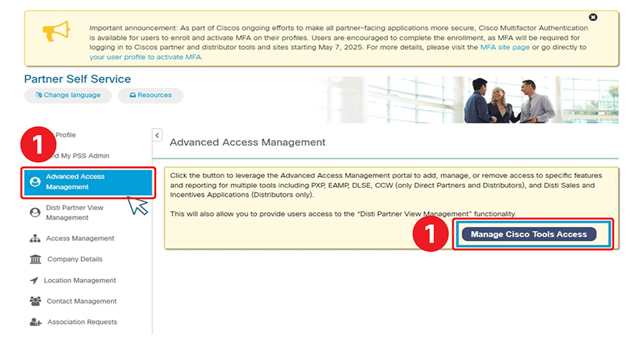Screen dimensions: 644x344
Task: Open the MFA site page link
Action: pos(505,48)
